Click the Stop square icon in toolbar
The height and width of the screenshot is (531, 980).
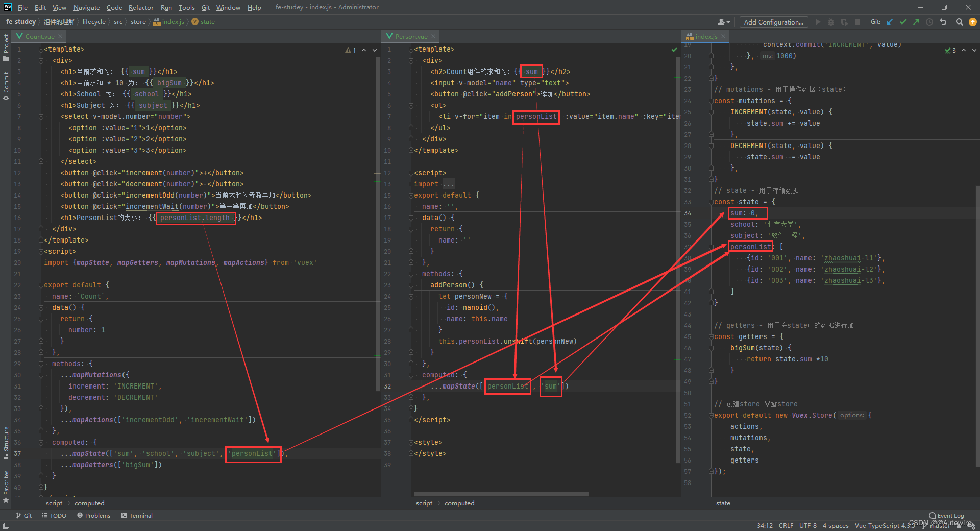[x=857, y=22]
